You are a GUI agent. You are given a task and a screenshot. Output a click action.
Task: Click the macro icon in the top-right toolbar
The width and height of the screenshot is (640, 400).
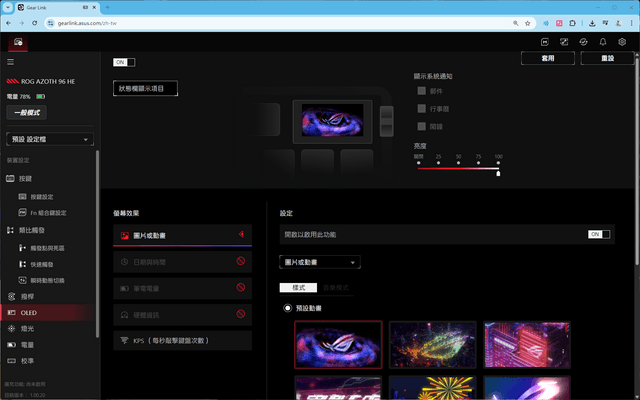pyautogui.click(x=544, y=42)
